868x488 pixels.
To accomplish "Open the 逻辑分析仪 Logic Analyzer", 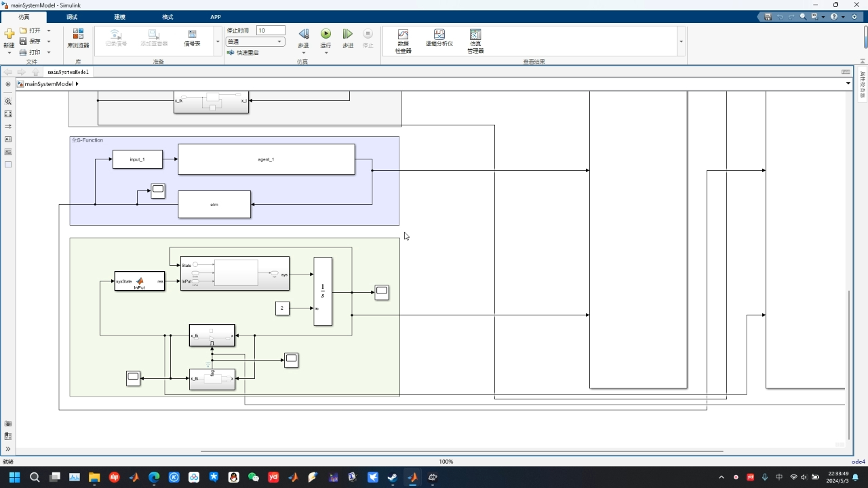I will point(439,38).
